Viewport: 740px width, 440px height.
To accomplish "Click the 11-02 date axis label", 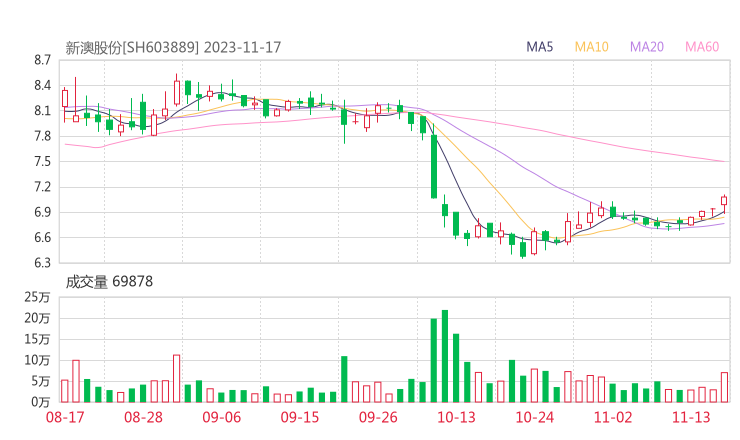I will 613,417.
